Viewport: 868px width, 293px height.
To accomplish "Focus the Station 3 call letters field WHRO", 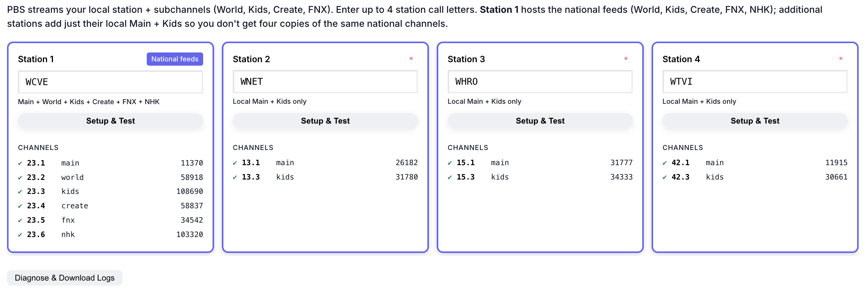I will pos(540,82).
